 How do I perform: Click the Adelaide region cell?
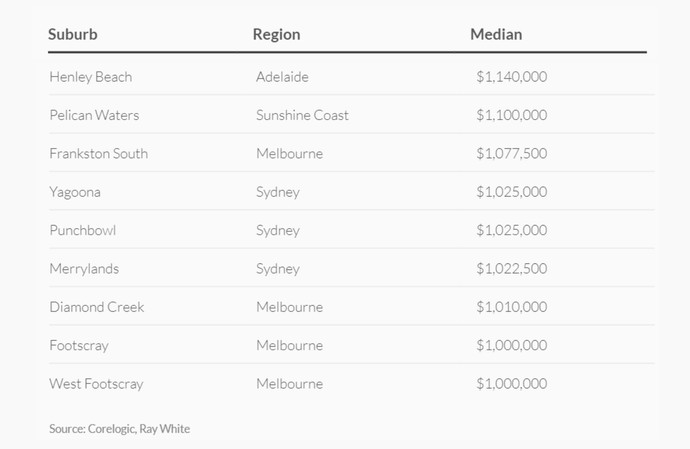click(x=282, y=77)
